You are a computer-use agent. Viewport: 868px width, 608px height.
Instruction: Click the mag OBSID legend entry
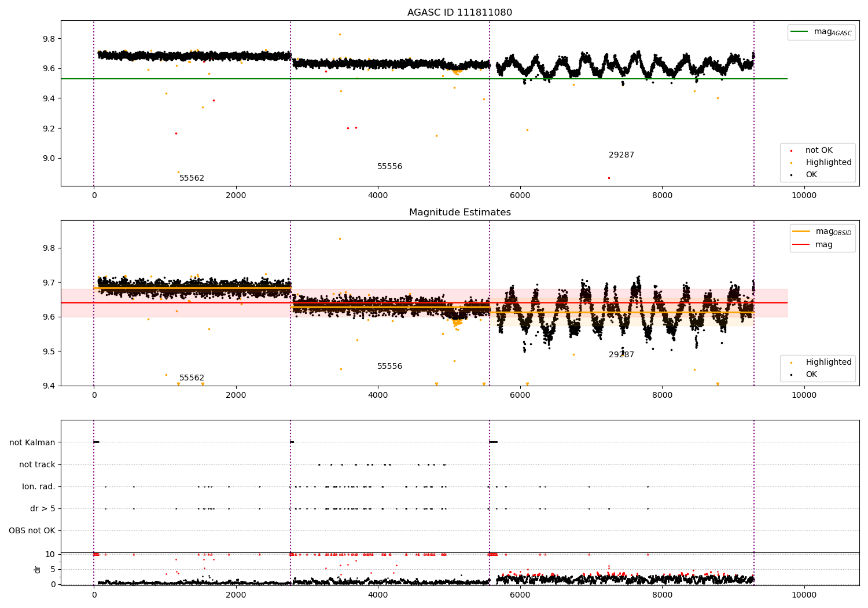(822, 232)
